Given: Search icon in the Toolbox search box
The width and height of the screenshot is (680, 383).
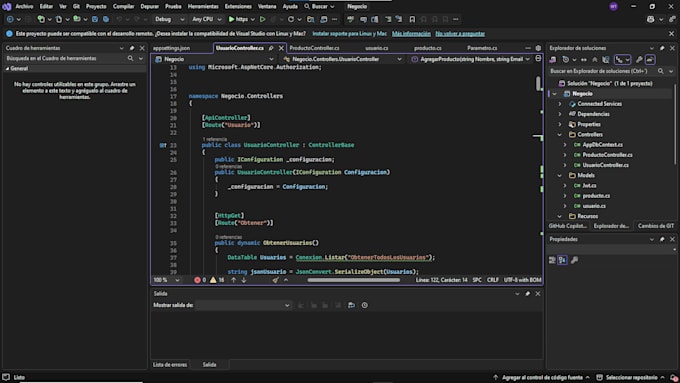Looking at the screenshot, I should coord(130,58).
